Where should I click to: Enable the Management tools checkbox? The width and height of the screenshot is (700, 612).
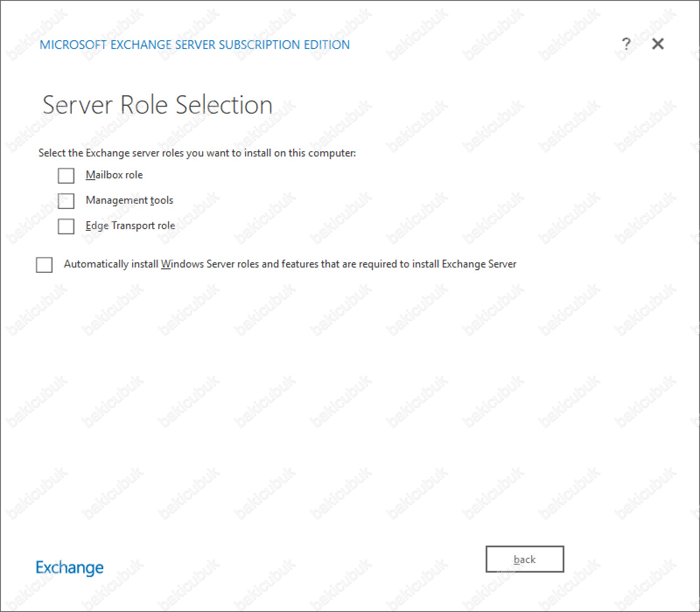point(66,201)
